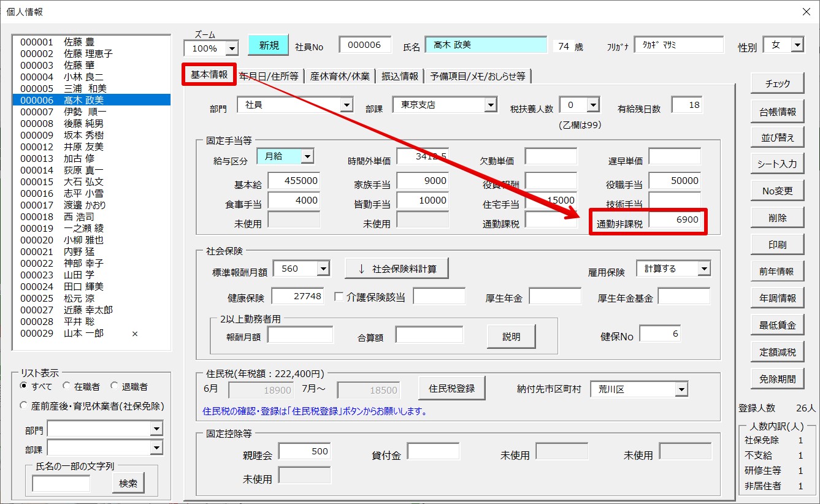Open 台帳情報 from the right panel

tap(777, 111)
